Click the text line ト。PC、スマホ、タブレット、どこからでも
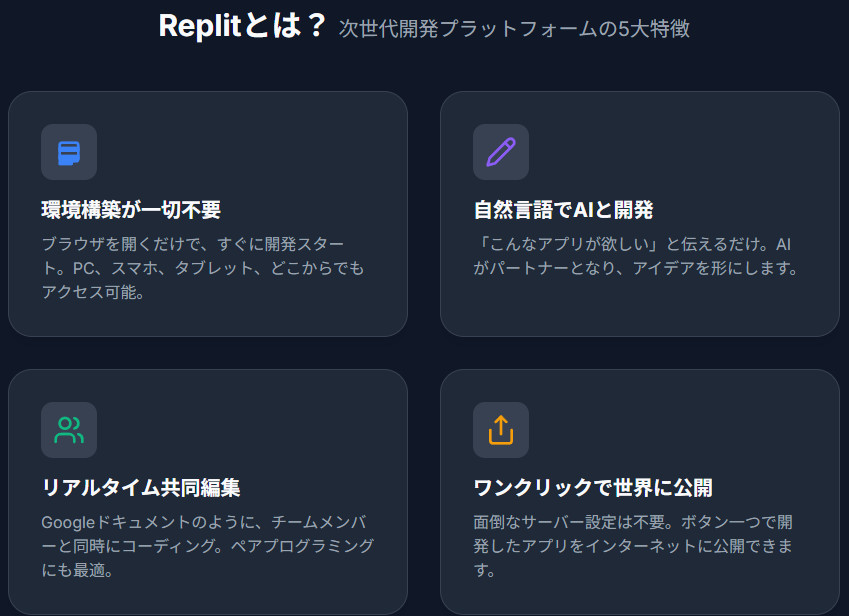Viewport: 849px width, 616px height. pos(203,269)
